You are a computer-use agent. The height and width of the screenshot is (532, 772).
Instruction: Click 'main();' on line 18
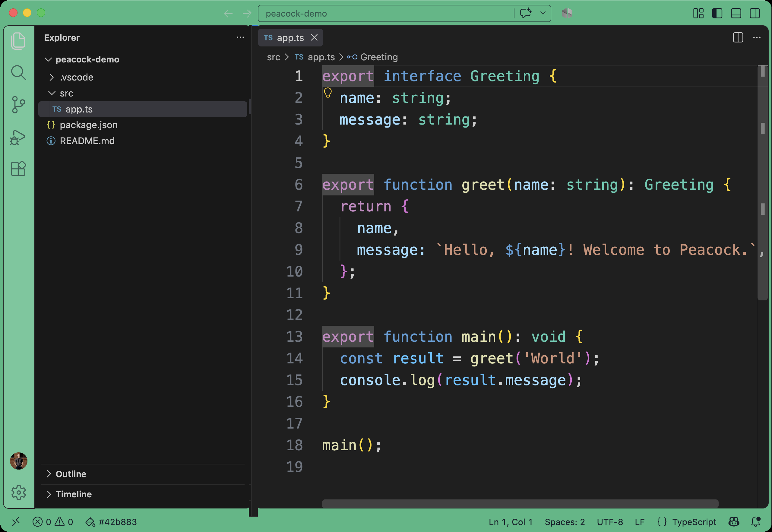click(352, 445)
